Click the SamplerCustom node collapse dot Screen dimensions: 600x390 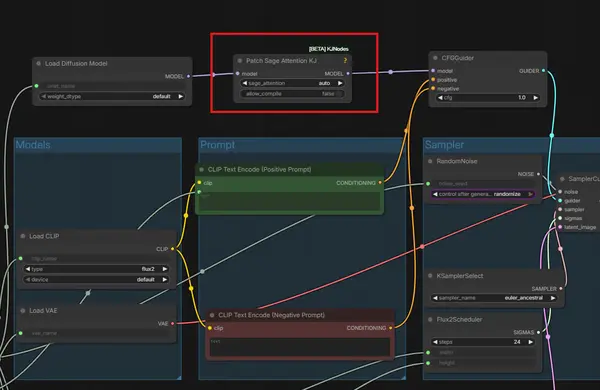coord(562,179)
